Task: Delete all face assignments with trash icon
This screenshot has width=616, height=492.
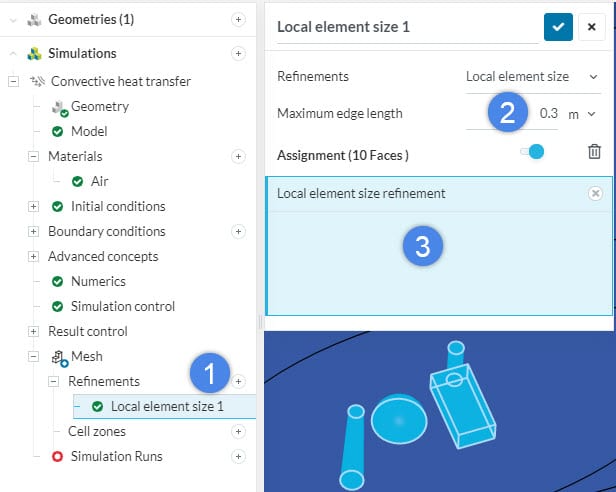Action: click(594, 152)
